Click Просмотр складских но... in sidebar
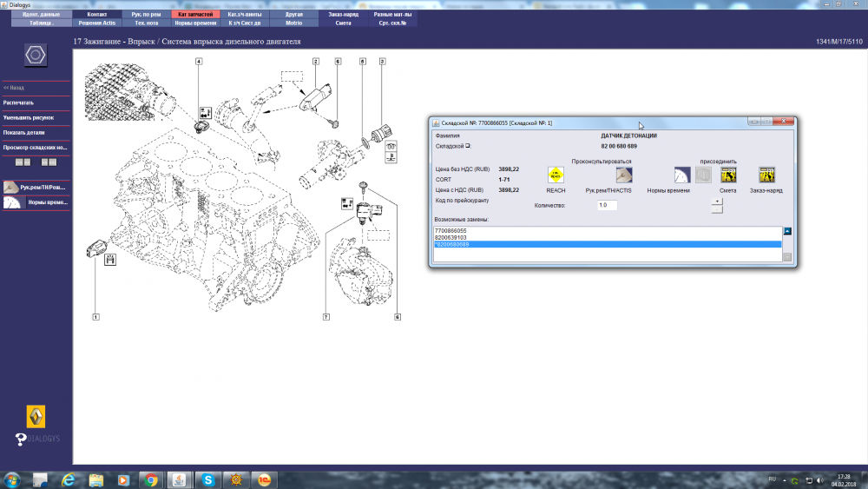This screenshot has width=868, height=489. pos(36,148)
